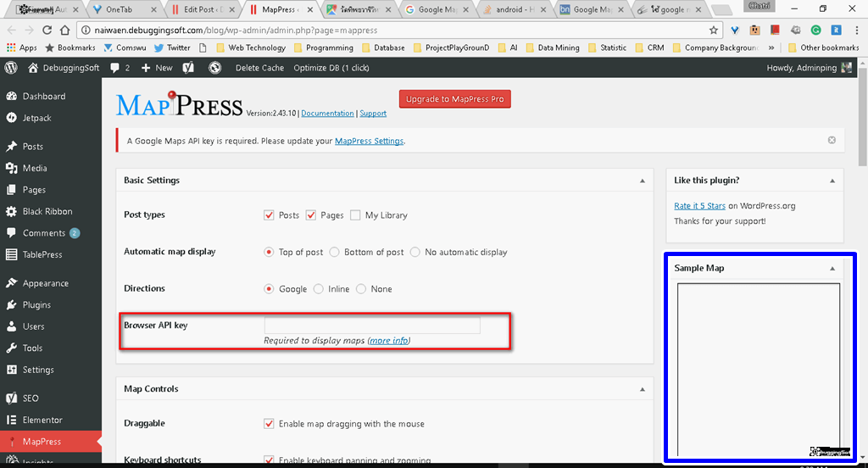Screen dimensions: 868x468
Task: Open the Twitter bookmark
Action: click(x=172, y=47)
